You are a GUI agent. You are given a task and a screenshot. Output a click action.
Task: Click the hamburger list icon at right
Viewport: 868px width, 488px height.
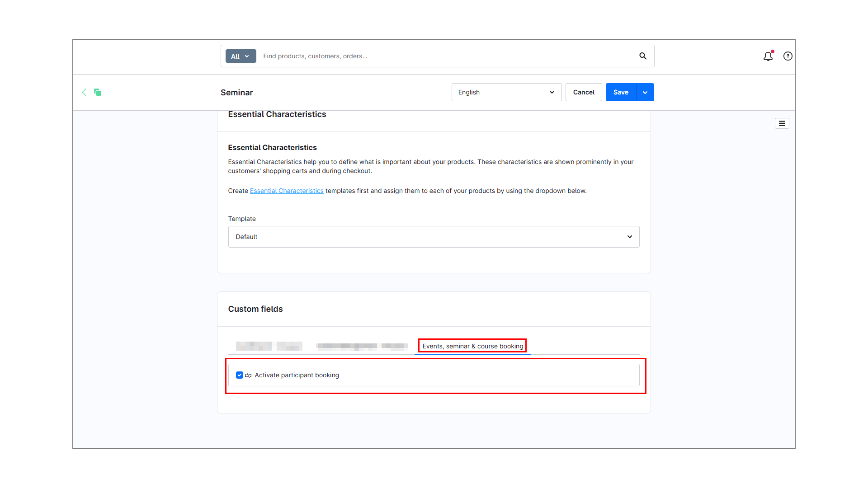(782, 123)
